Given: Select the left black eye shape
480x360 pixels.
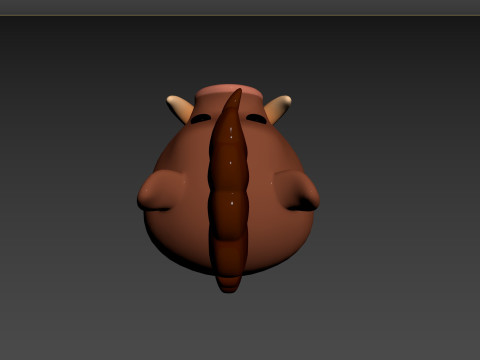Looking at the screenshot, I should 201,118.
